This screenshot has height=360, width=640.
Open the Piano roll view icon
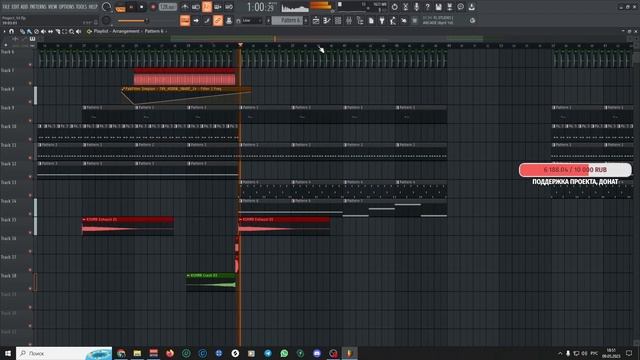click(x=327, y=20)
